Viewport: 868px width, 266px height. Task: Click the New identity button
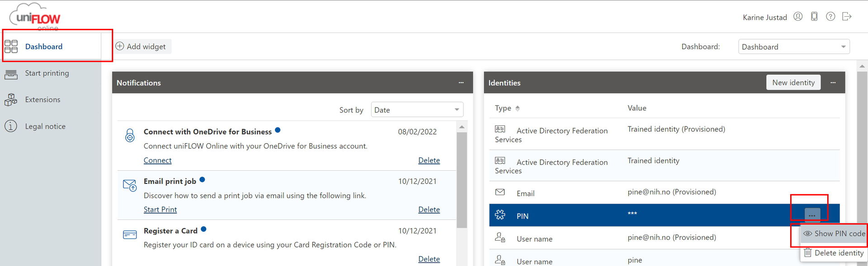pyautogui.click(x=793, y=82)
